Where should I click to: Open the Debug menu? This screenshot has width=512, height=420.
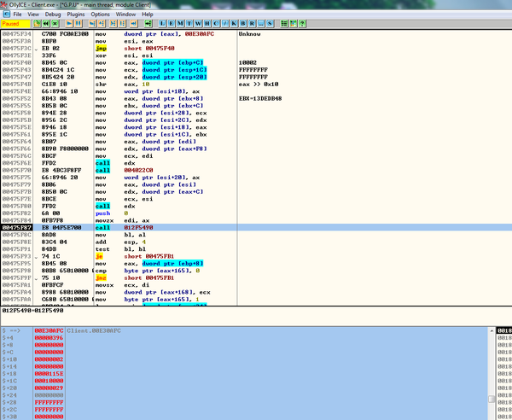point(54,15)
